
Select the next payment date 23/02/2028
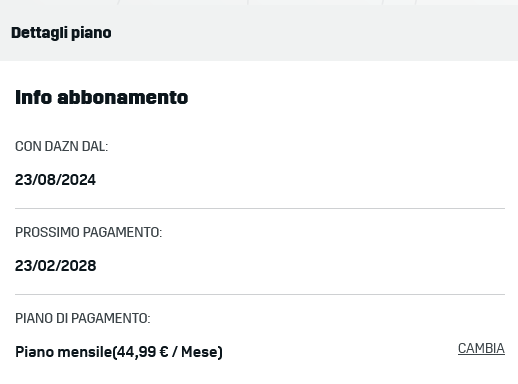pos(56,266)
